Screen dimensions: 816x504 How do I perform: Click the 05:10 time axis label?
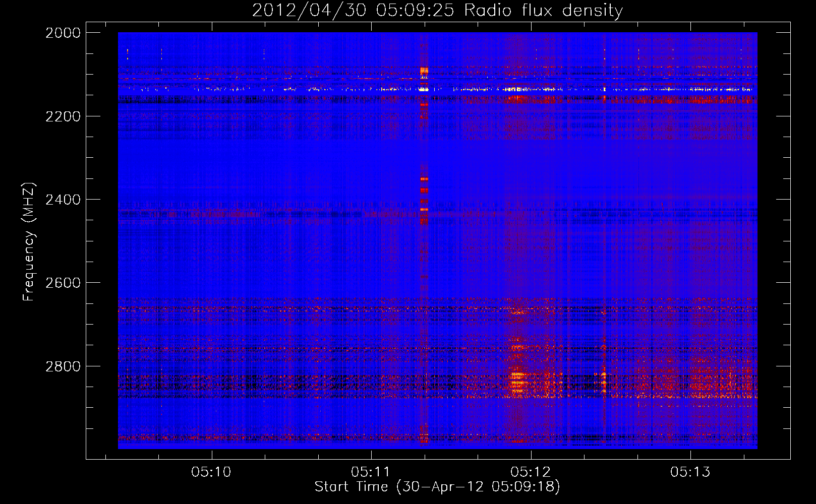[211, 472]
